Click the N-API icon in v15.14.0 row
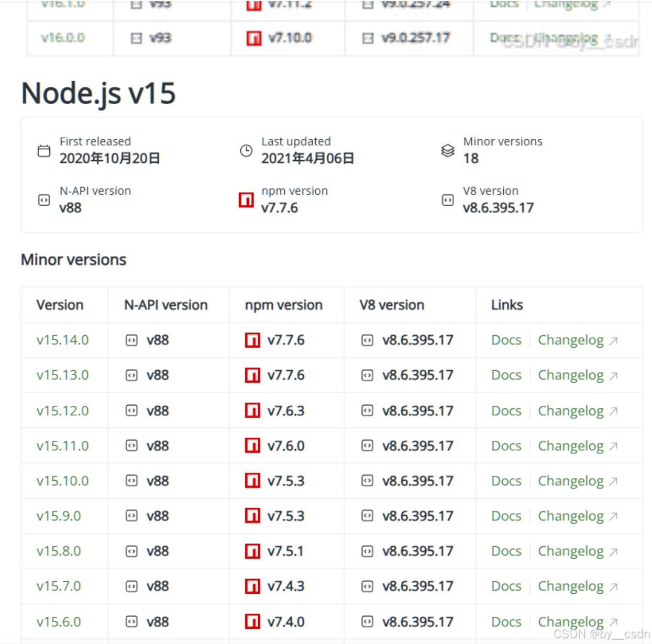This screenshot has width=652, height=644. pos(131,341)
